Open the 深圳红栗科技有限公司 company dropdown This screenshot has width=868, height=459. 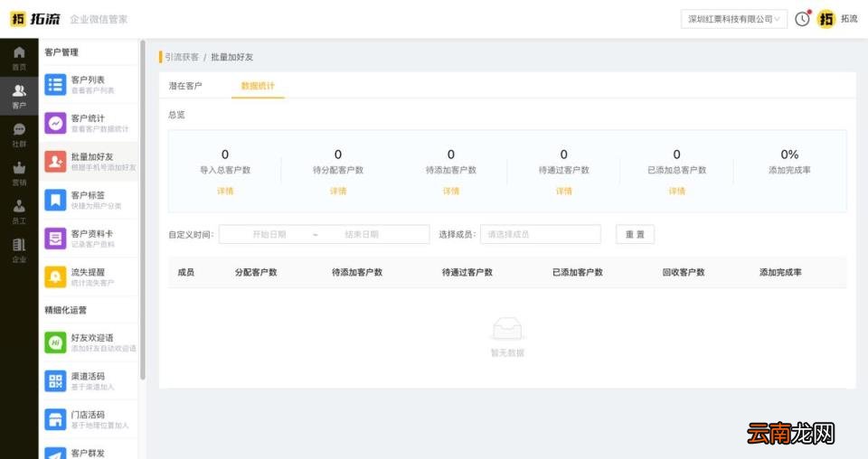point(734,19)
